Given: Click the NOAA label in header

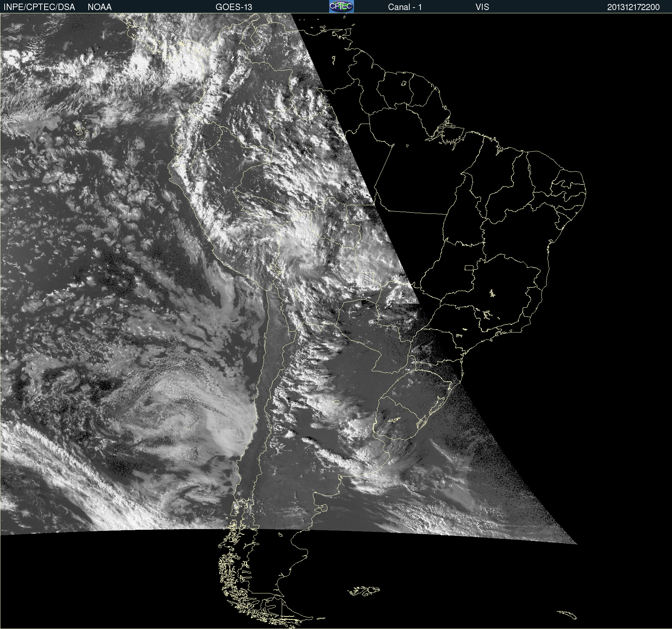Looking at the screenshot, I should [100, 7].
